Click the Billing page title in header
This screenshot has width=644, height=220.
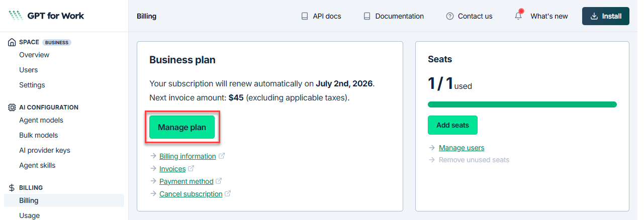point(146,16)
